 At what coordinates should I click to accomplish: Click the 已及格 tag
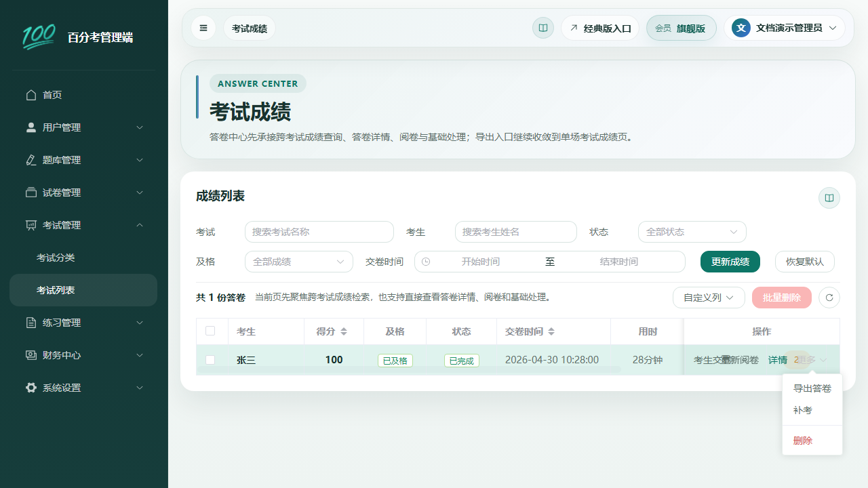coord(395,361)
